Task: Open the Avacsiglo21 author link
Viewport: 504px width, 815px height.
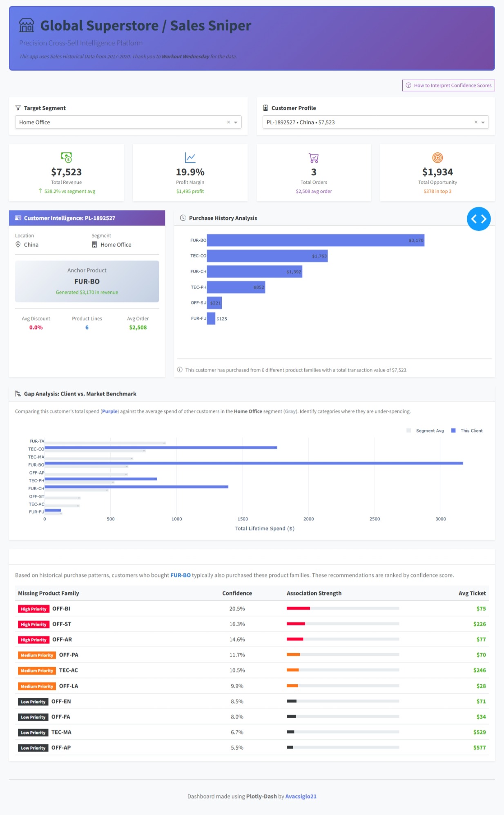Action: (x=301, y=796)
